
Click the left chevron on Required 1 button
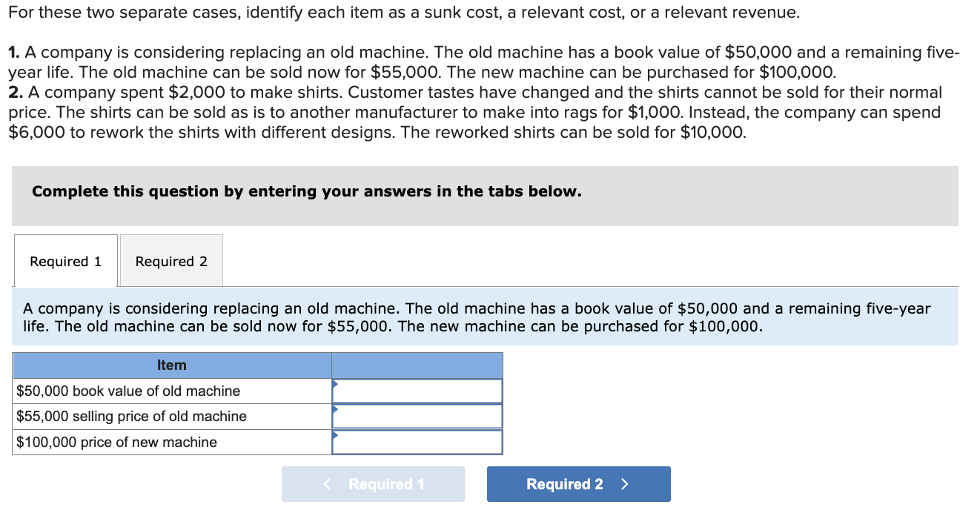(x=325, y=483)
